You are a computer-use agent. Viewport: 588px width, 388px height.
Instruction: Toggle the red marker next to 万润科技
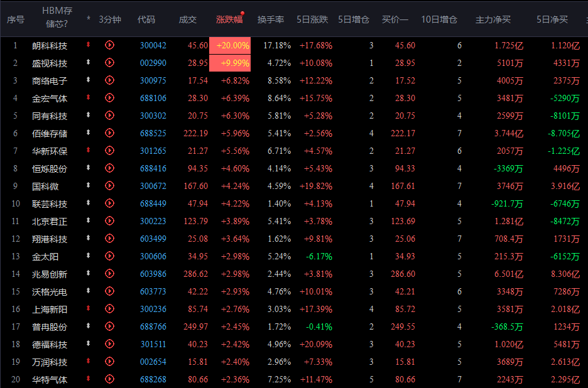click(x=89, y=362)
